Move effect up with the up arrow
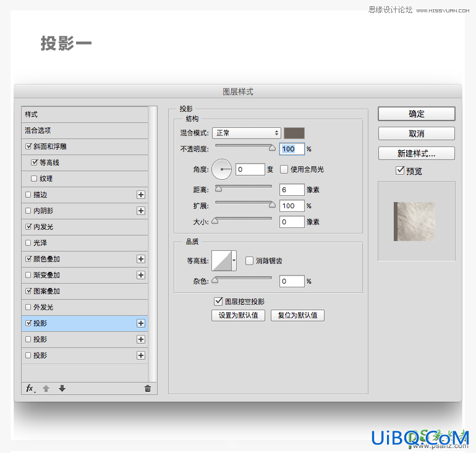This screenshot has width=476, height=453. pyautogui.click(x=46, y=388)
